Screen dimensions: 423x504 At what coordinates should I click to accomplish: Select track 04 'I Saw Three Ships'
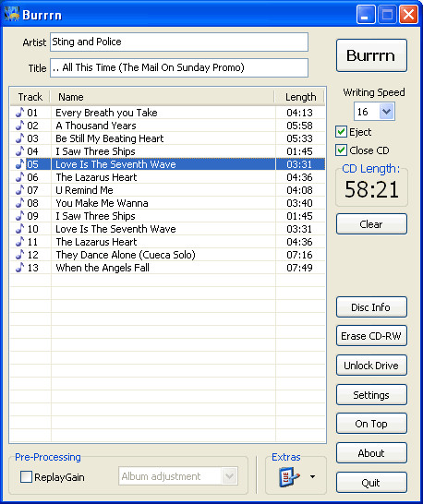point(167,151)
